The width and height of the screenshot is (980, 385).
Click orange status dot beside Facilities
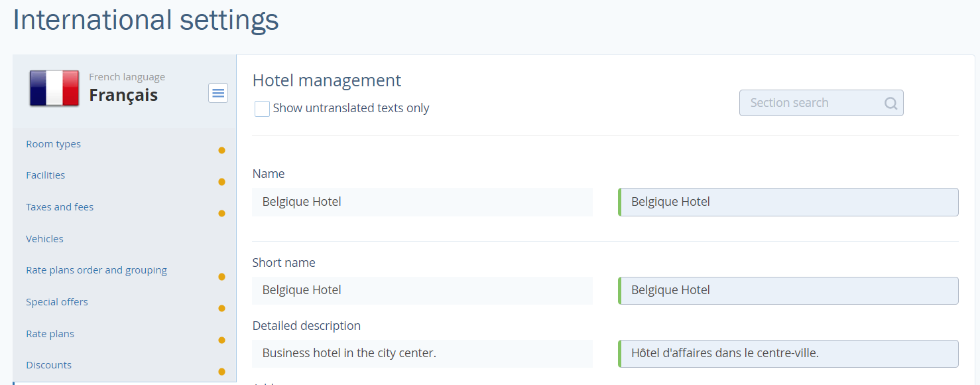221,182
